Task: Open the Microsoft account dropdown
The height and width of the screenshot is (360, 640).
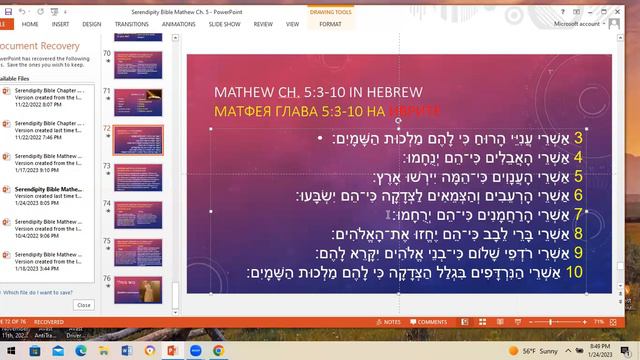Action: coord(579,24)
